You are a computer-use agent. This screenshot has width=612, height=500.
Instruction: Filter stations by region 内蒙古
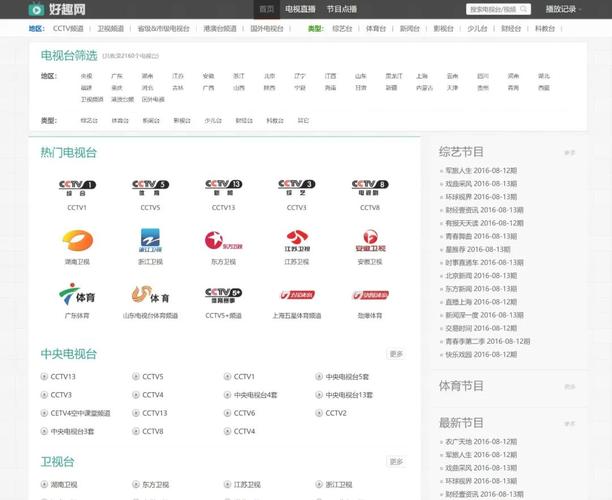pos(425,88)
